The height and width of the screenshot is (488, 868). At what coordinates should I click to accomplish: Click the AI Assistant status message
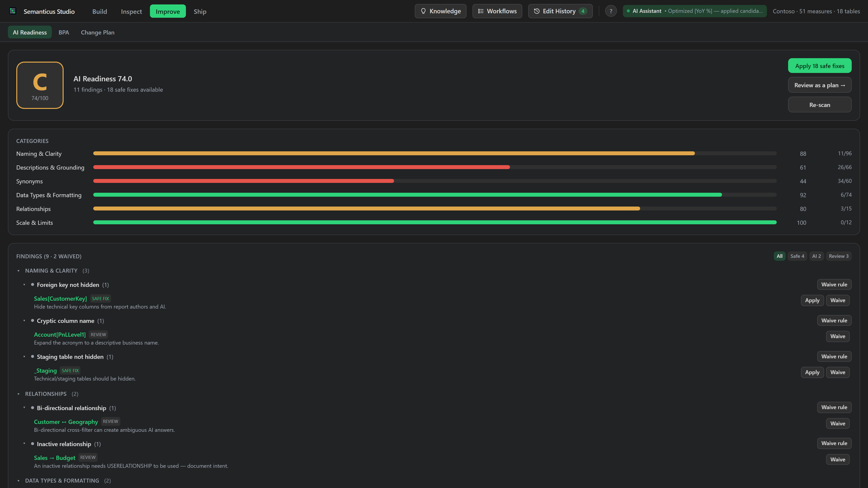coord(715,11)
